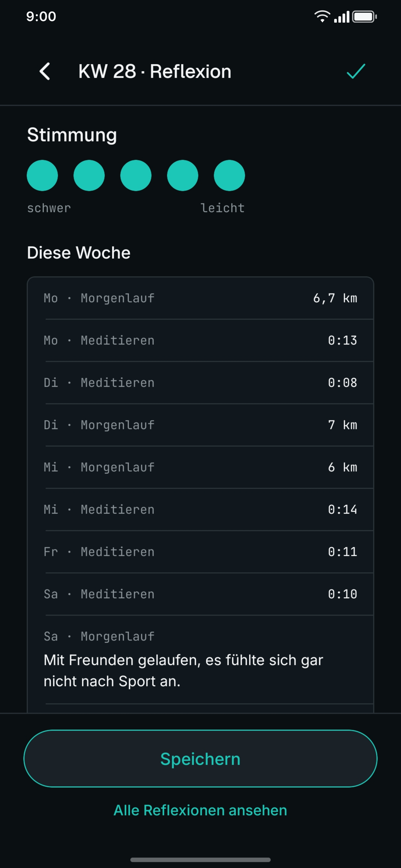Tap the battery status icon
Viewport: 401px width, 868px height.
point(365,17)
